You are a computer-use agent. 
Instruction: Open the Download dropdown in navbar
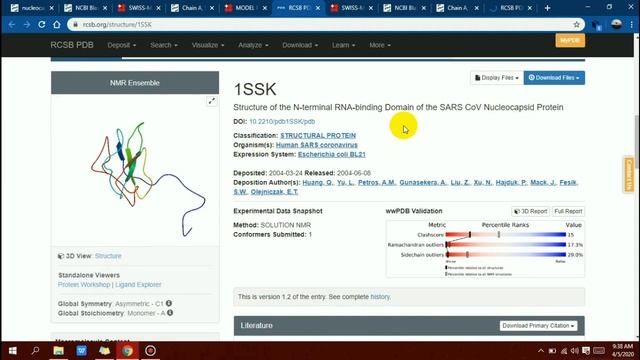coord(300,45)
